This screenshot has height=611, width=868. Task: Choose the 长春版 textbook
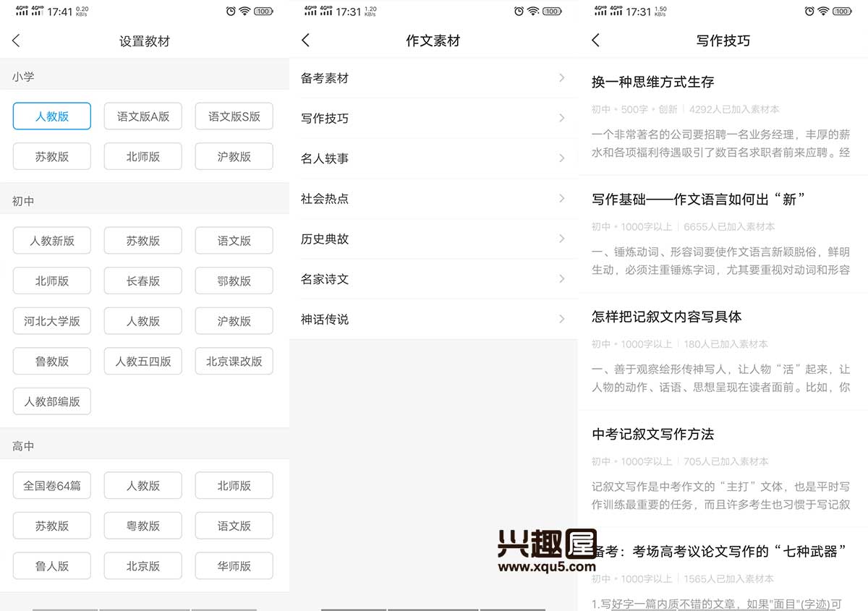[x=143, y=281]
